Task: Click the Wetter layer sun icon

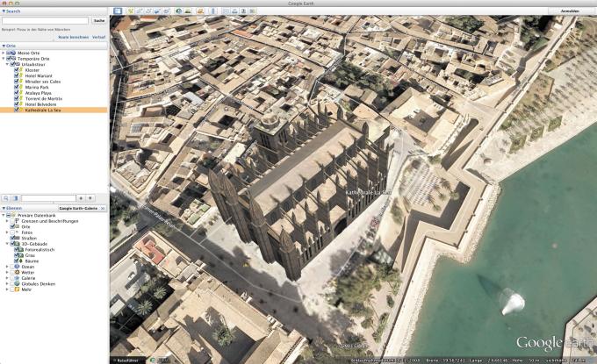Action: click(x=18, y=272)
